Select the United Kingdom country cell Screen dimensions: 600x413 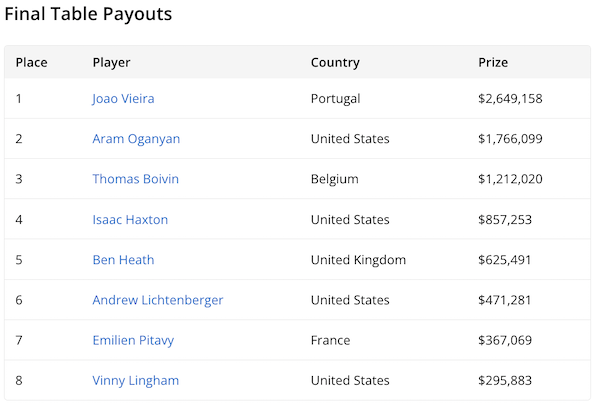coord(358,260)
